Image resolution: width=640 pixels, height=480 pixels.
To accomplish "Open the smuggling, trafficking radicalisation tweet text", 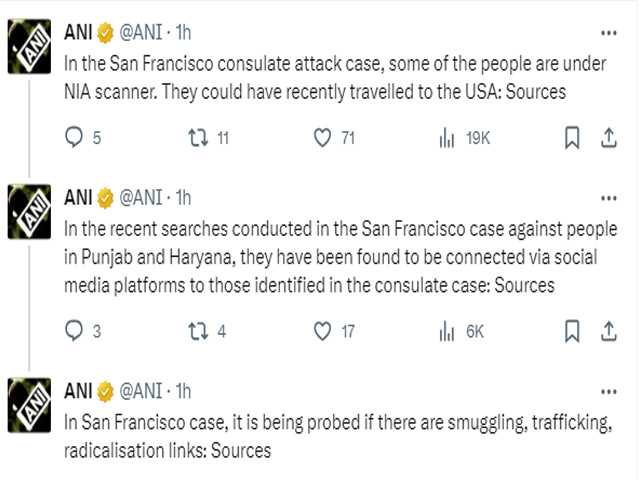I will click(338, 436).
